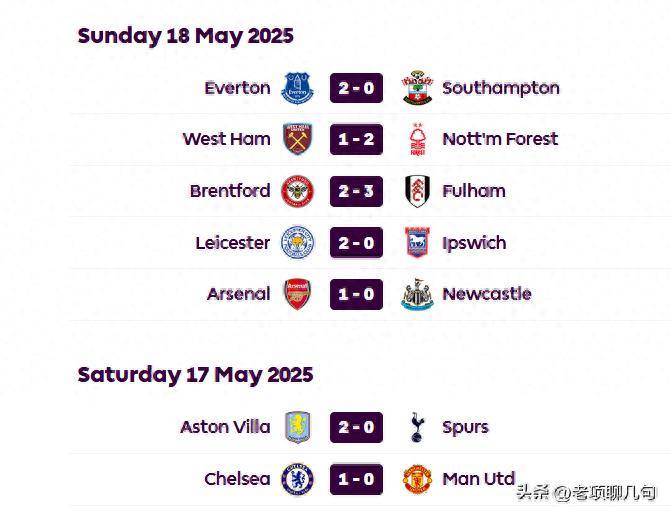Click the Southampton club crest
The height and width of the screenshot is (515, 671).
[x=417, y=88]
